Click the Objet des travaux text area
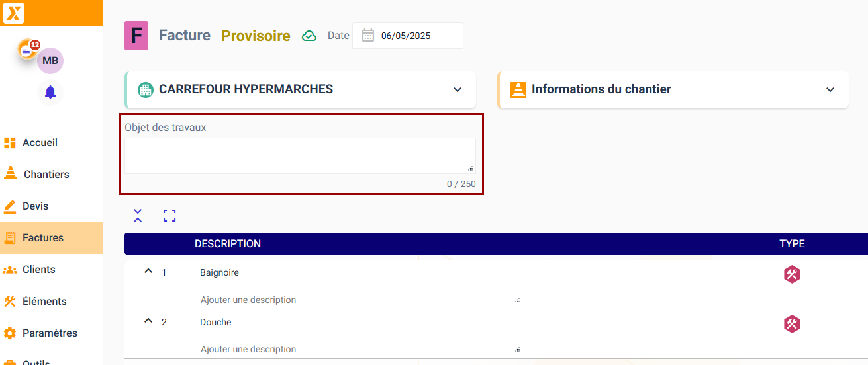868x365 pixels. coord(300,155)
